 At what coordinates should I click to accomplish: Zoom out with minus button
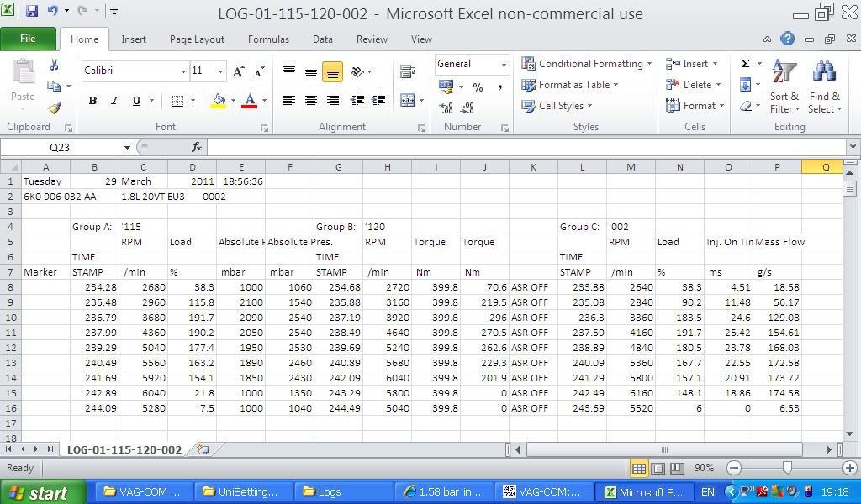coord(733,468)
